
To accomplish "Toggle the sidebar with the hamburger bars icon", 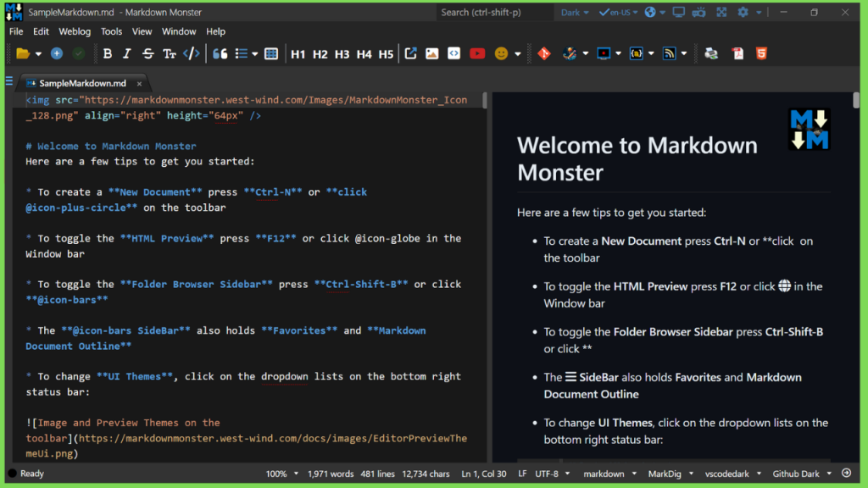I will tap(8, 81).
